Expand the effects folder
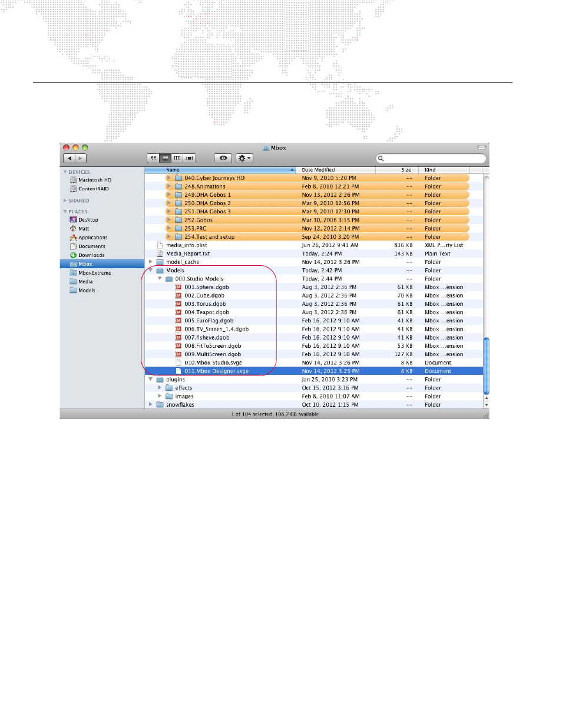 160,388
